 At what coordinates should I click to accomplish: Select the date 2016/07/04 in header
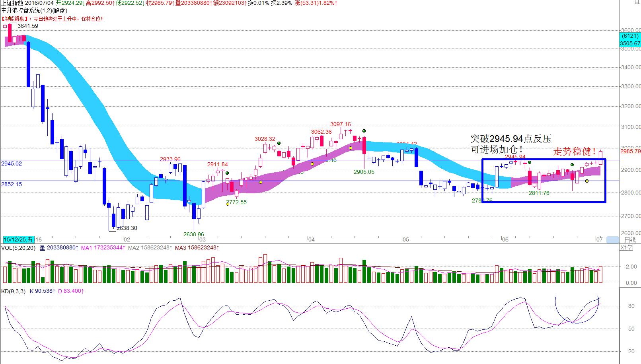[x=40, y=3]
